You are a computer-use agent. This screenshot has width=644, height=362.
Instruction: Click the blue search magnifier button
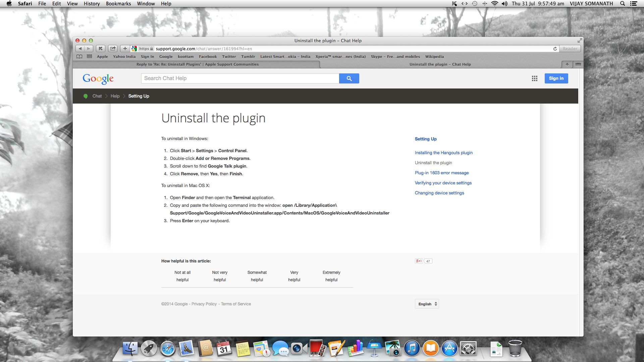pyautogui.click(x=349, y=78)
